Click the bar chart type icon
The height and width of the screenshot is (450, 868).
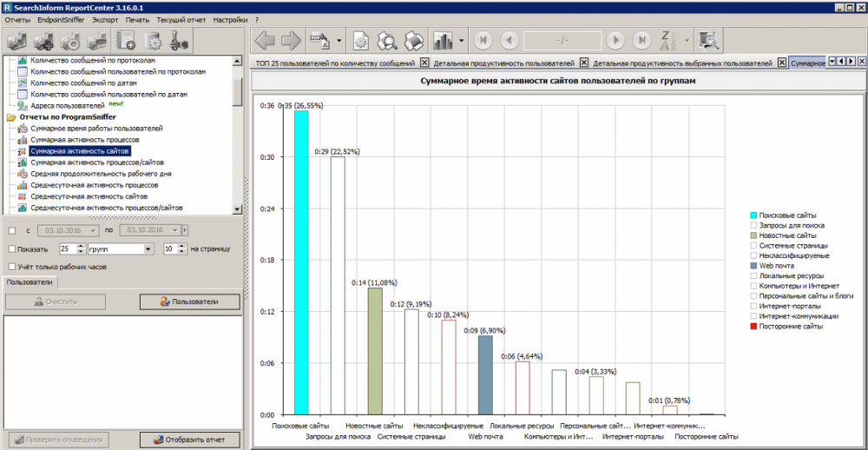444,41
